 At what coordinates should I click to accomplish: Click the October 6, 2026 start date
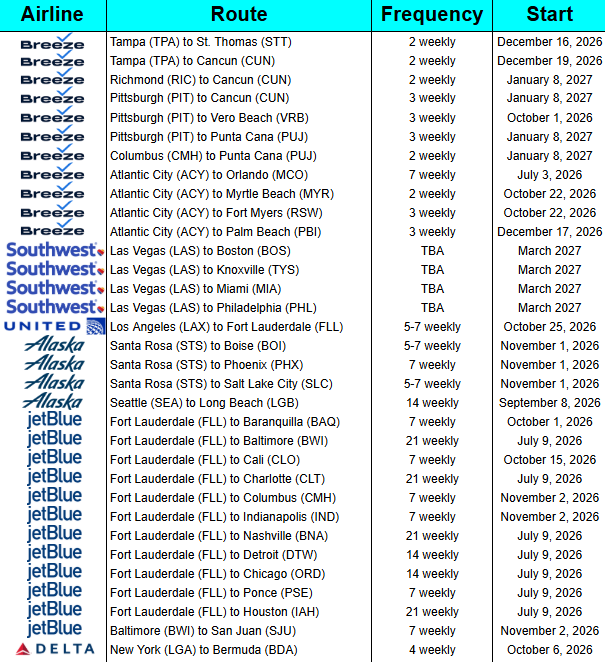tap(549, 650)
